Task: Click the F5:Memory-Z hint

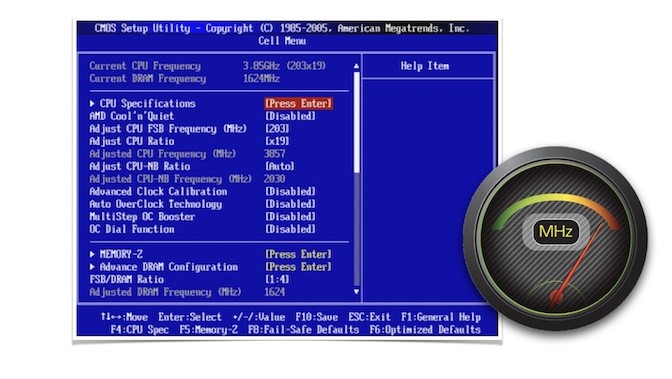Action: click(208, 330)
